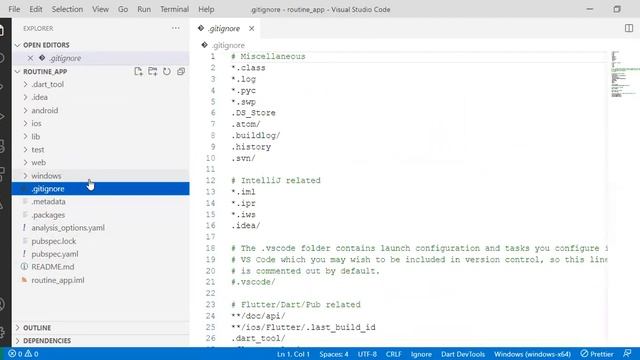Create a new file in ROUTINE_APP
The image size is (640, 360).
138,71
